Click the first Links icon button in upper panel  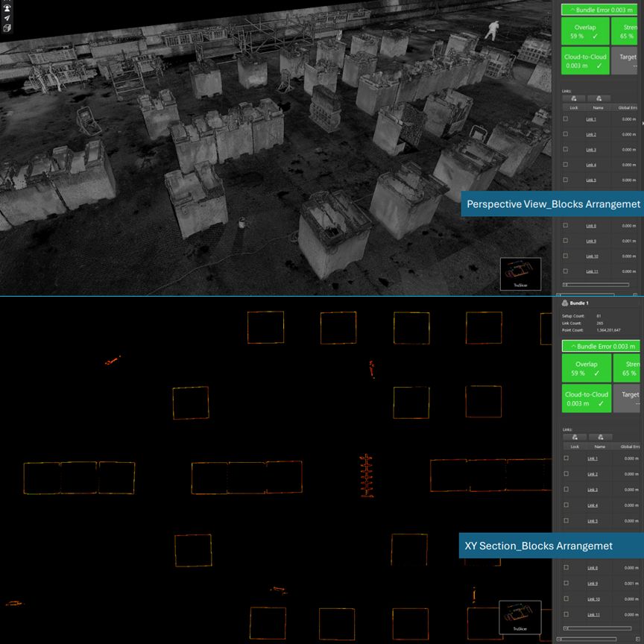tap(574, 98)
